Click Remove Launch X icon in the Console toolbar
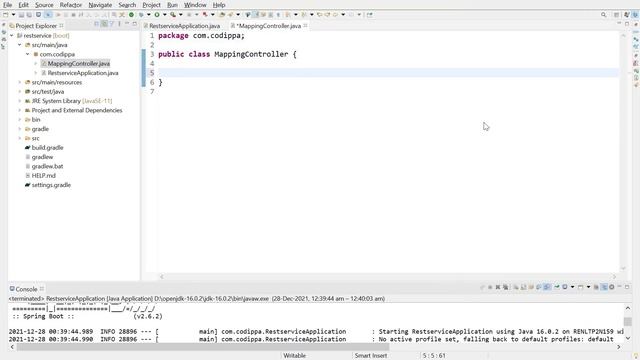The height and width of the screenshot is (360, 640). 498,287
